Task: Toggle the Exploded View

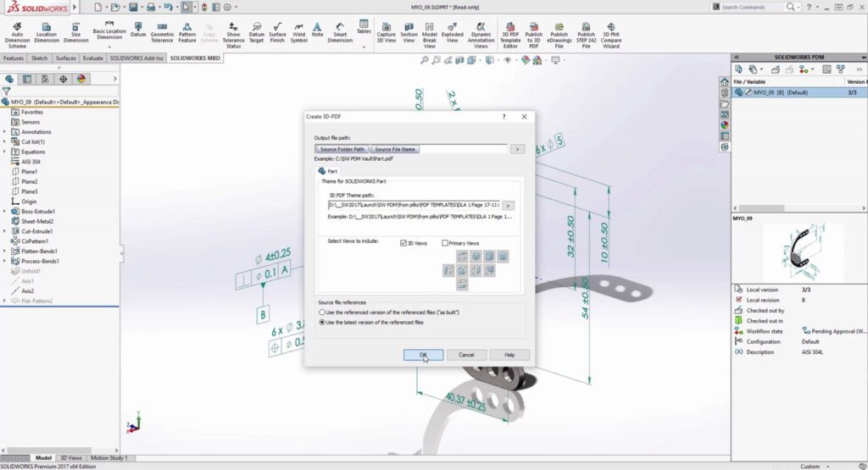Action: (x=453, y=33)
